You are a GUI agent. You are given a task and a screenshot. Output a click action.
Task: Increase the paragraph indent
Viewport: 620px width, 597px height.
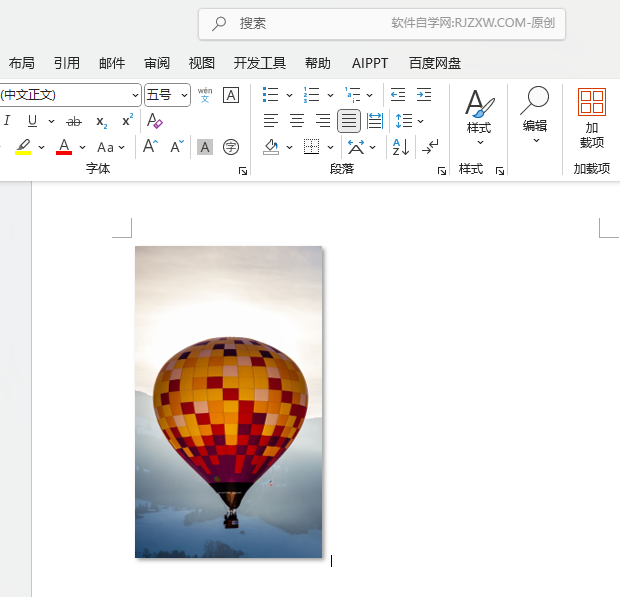424,95
